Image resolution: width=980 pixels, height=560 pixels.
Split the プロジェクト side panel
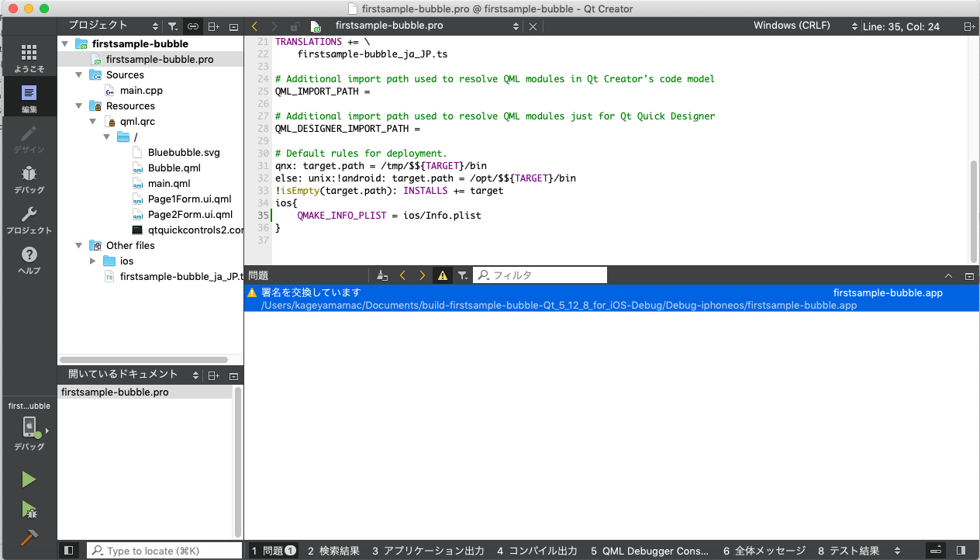coord(214,26)
